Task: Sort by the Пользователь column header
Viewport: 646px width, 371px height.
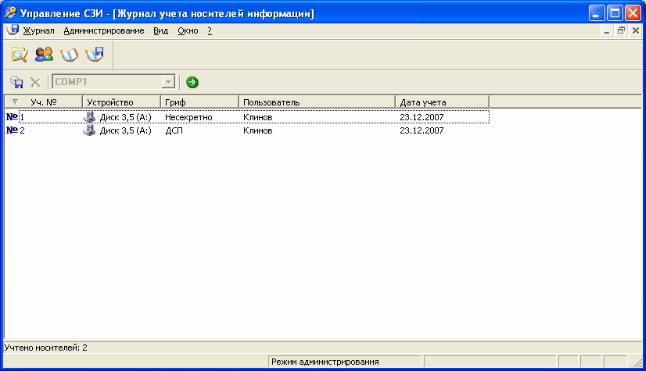Action: tap(317, 102)
